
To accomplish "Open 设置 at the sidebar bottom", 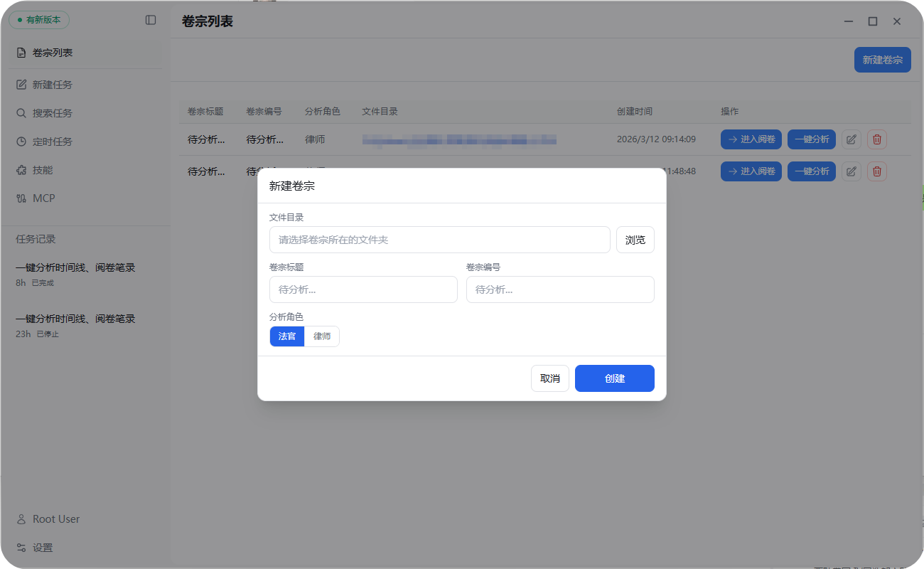I will (43, 548).
